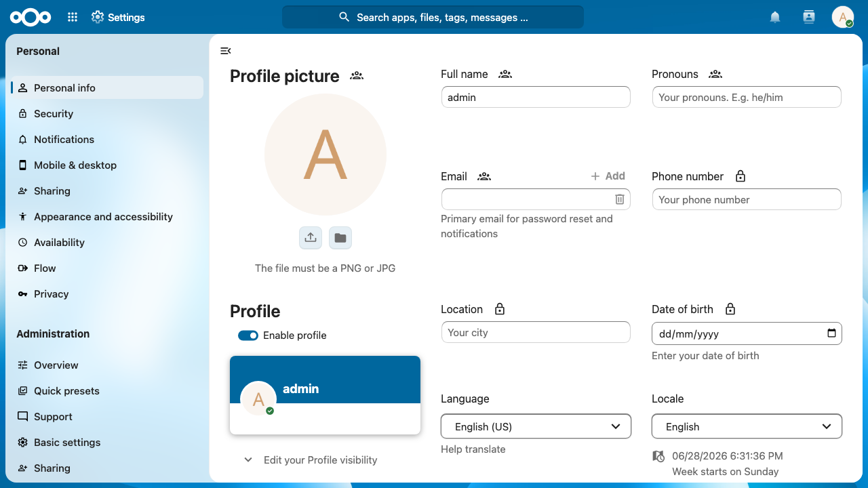Choose profile picture from Files folder icon

click(340, 238)
